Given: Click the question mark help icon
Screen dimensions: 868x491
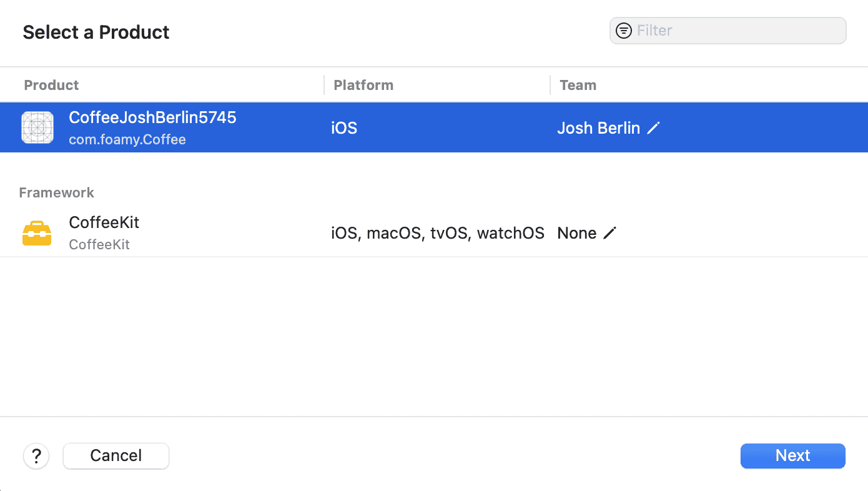Looking at the screenshot, I should 36,455.
